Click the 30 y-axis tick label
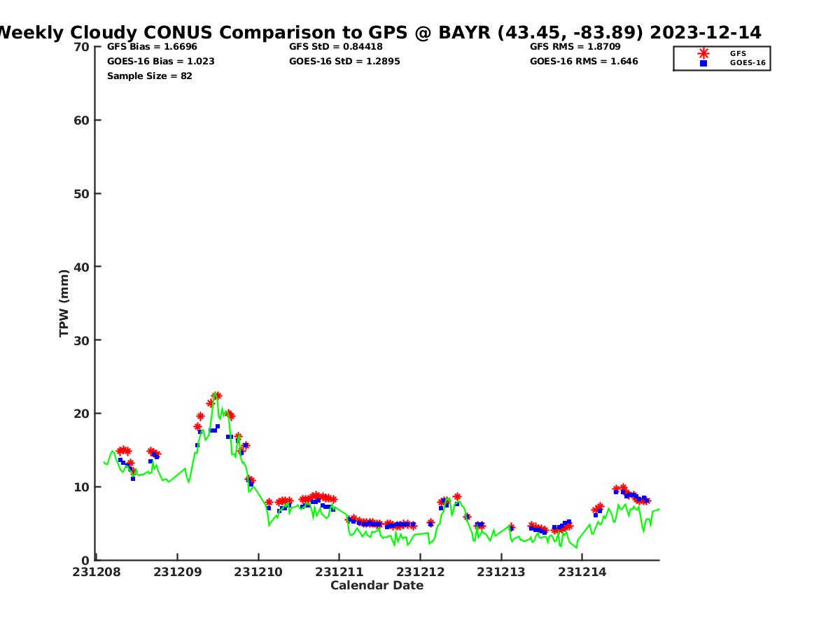The image size is (840, 630). (82, 340)
